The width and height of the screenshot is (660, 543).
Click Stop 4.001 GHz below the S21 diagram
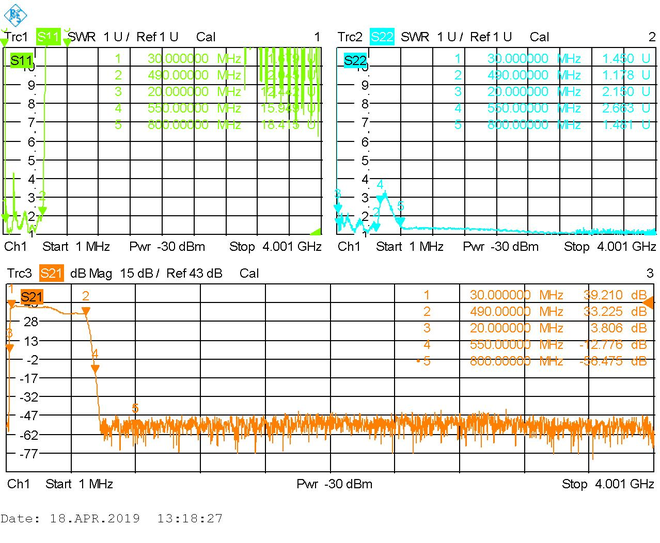click(x=608, y=484)
